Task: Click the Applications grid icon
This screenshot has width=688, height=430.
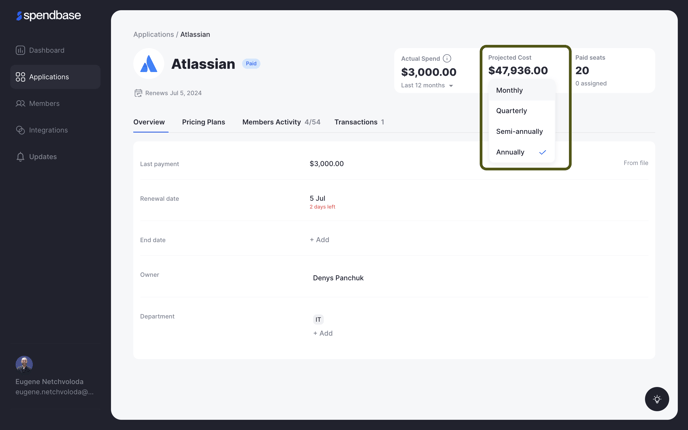Action: tap(20, 77)
